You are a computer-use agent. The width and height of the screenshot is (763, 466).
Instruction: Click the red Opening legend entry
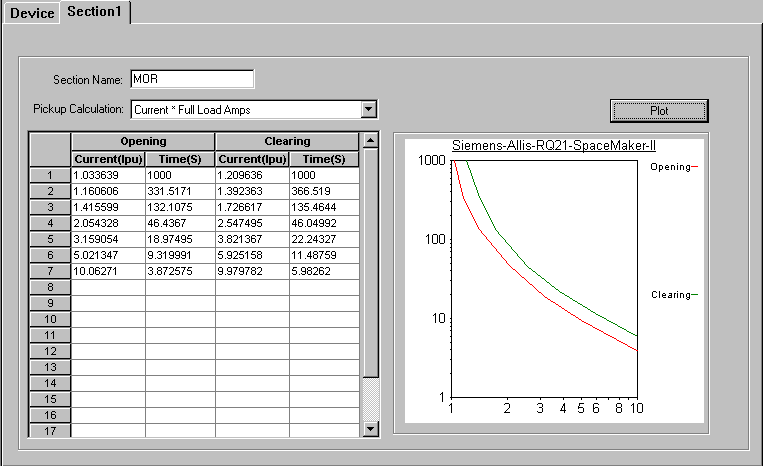coord(671,167)
